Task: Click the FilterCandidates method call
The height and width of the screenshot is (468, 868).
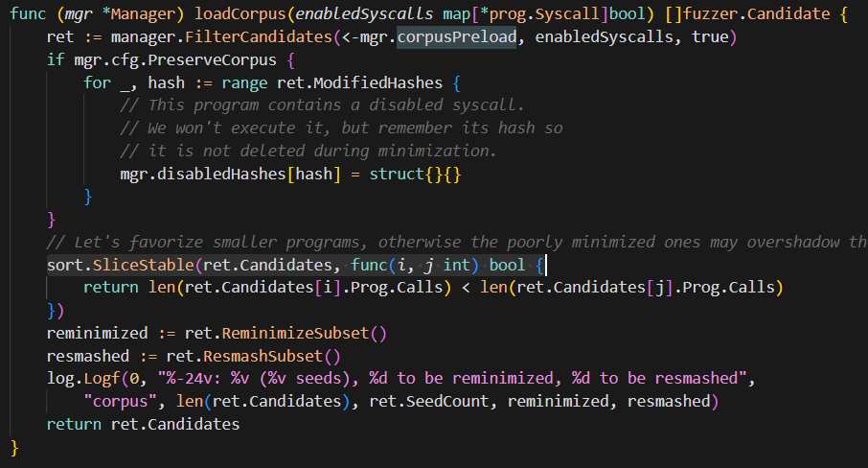Action: [x=259, y=37]
